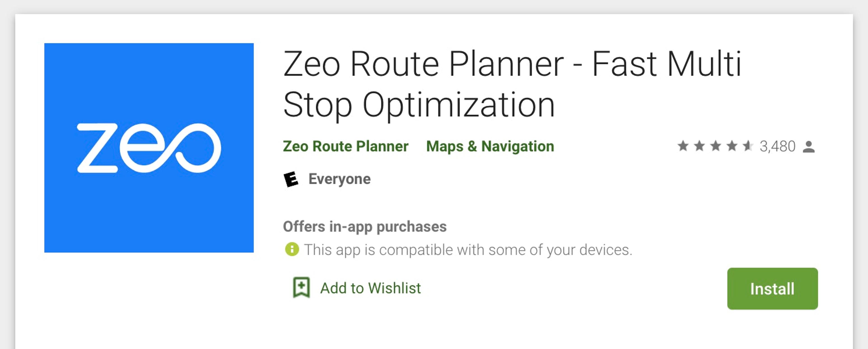Click the person icon beside the rating count
Image resolution: width=868 pixels, height=349 pixels.
(810, 147)
